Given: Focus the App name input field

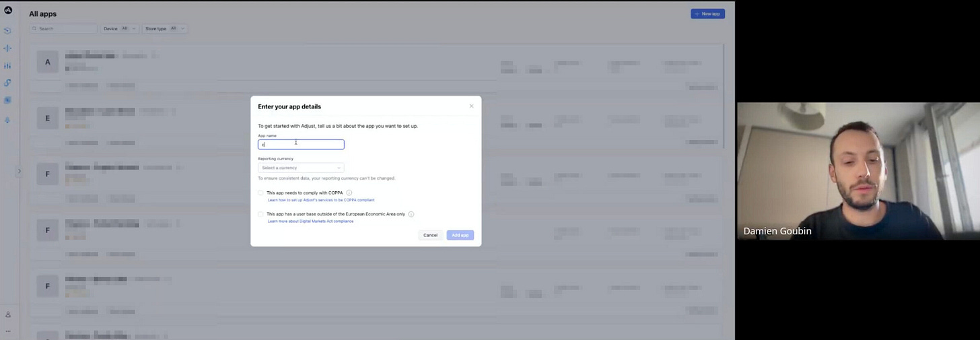Looking at the screenshot, I should [x=301, y=144].
